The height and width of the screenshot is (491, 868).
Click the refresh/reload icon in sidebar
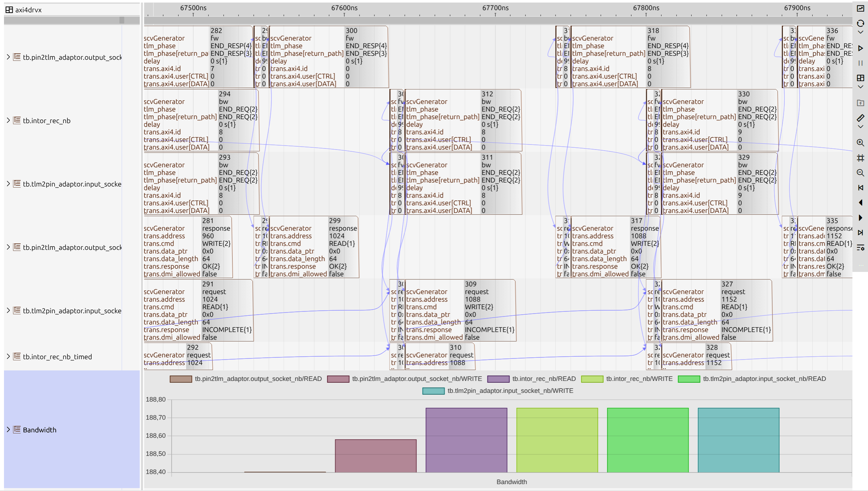860,23
